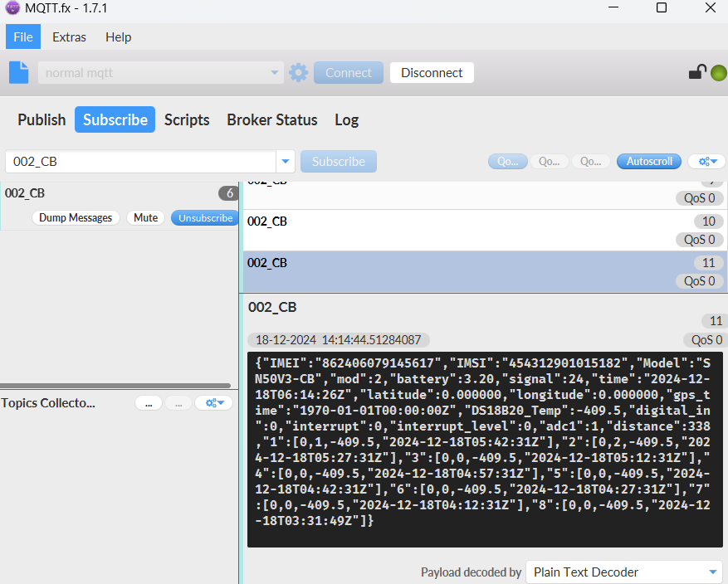The width and height of the screenshot is (728, 584).
Task: Select message number 10 in list
Action: tap(485, 230)
